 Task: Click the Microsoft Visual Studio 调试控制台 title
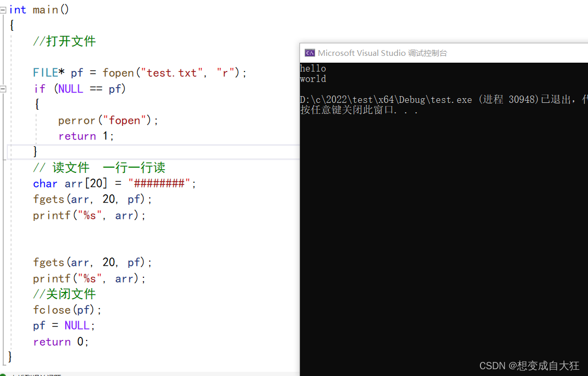[x=382, y=53]
